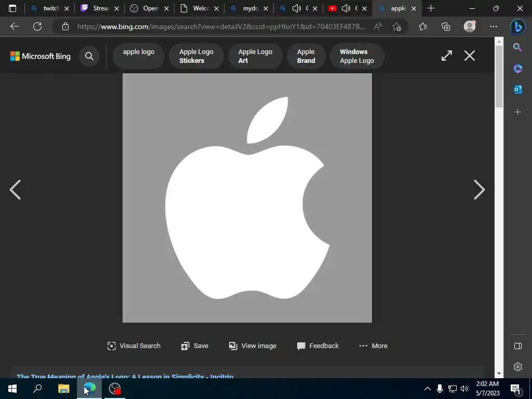Open View image link
Image resolution: width=532 pixels, height=399 pixels.
[252, 345]
